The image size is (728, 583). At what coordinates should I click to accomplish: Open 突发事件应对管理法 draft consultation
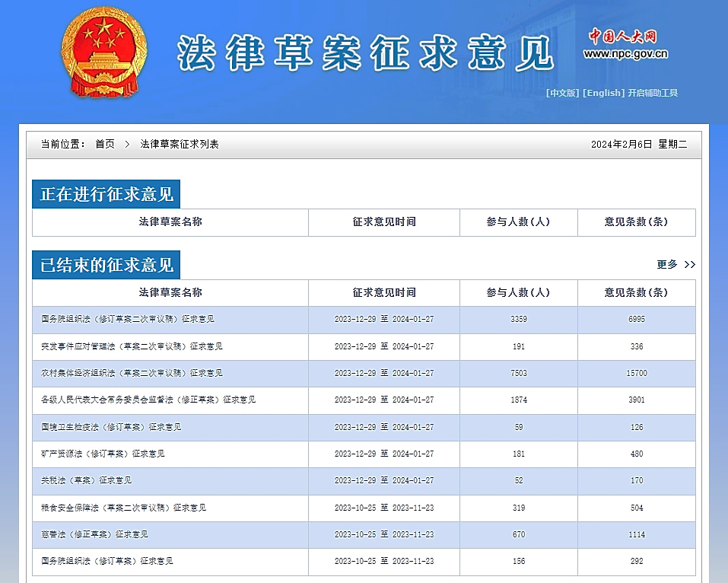click(132, 346)
